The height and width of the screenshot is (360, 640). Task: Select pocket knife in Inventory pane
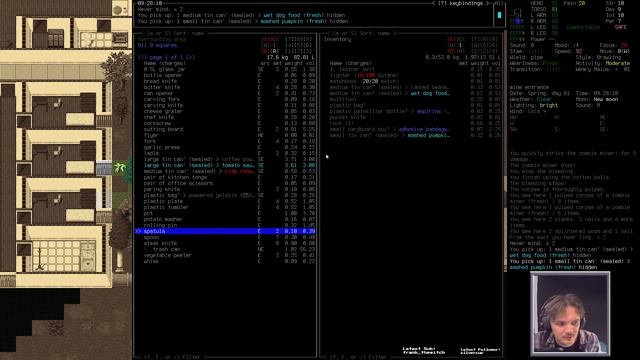click(416, 117)
